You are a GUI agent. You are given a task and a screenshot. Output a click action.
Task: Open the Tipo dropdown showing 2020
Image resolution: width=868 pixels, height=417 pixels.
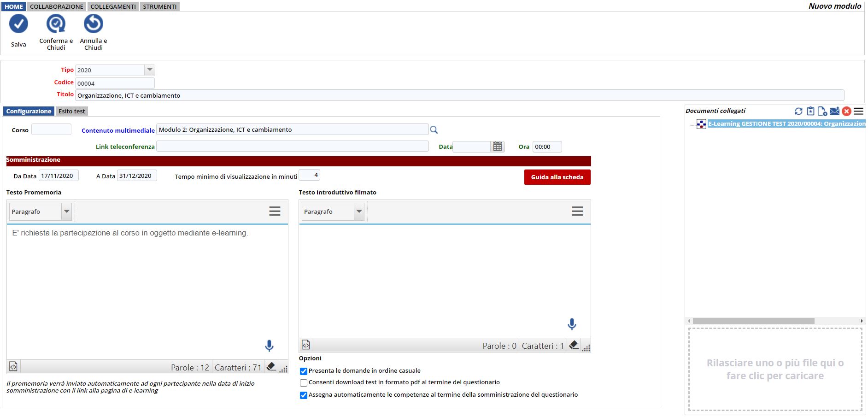pos(149,70)
